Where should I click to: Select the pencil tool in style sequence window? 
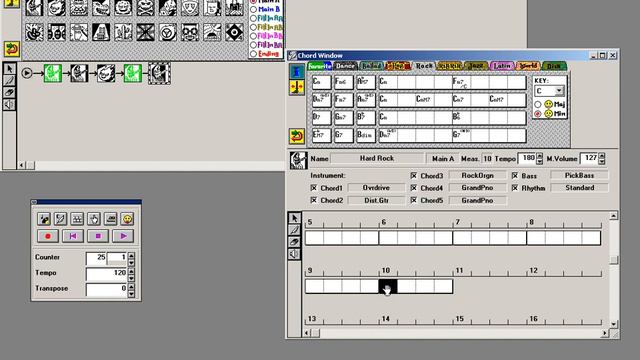(9, 80)
